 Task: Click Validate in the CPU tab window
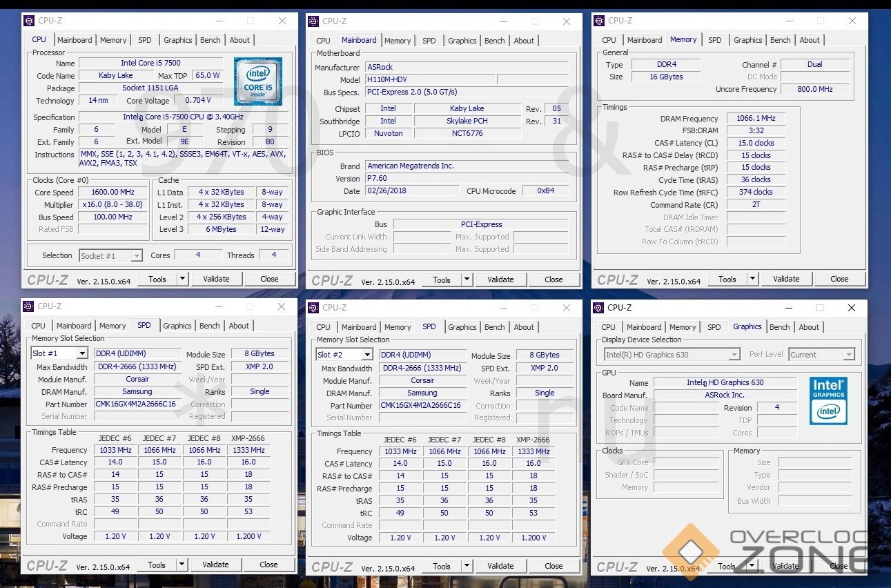pos(216,279)
